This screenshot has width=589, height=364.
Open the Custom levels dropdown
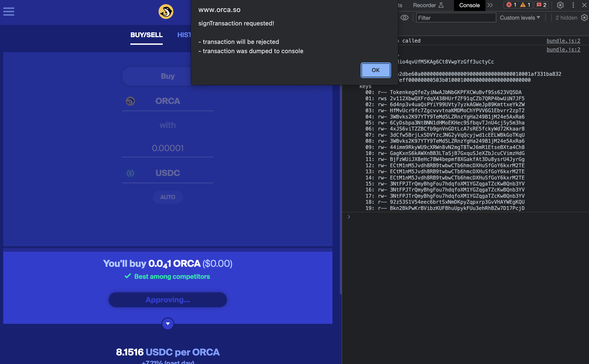tap(520, 18)
